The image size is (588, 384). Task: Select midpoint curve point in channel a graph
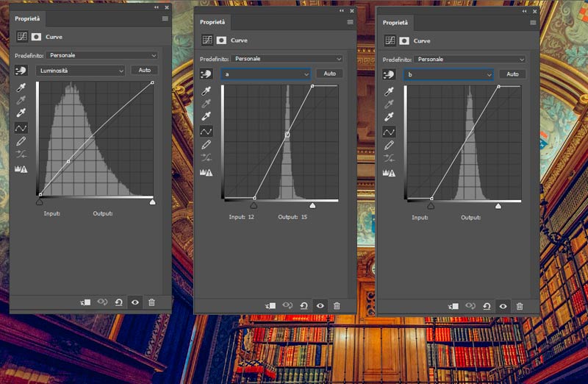coord(287,135)
